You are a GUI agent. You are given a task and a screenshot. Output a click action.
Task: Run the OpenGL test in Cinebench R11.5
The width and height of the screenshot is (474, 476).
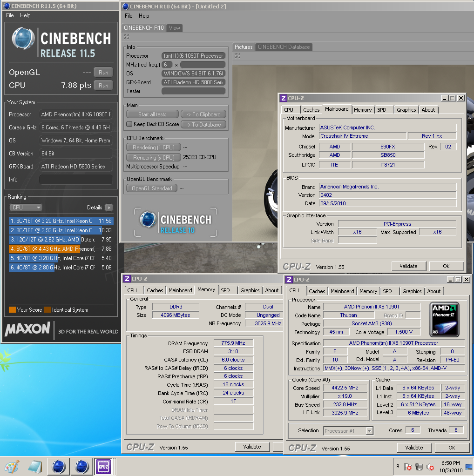pyautogui.click(x=103, y=73)
